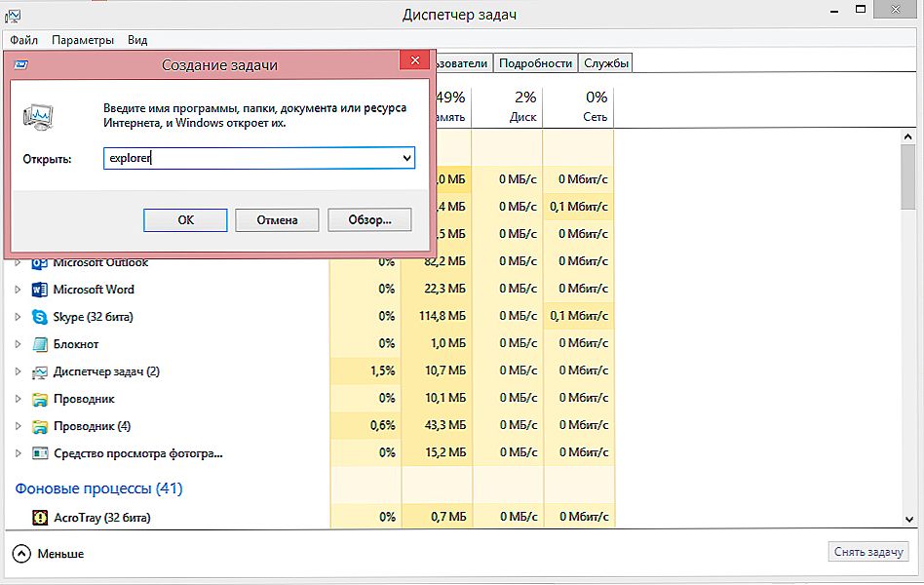Image resolution: width=924 pixels, height=585 pixels.
Task: Click the Microsoft Outlook process icon
Action: point(40,263)
